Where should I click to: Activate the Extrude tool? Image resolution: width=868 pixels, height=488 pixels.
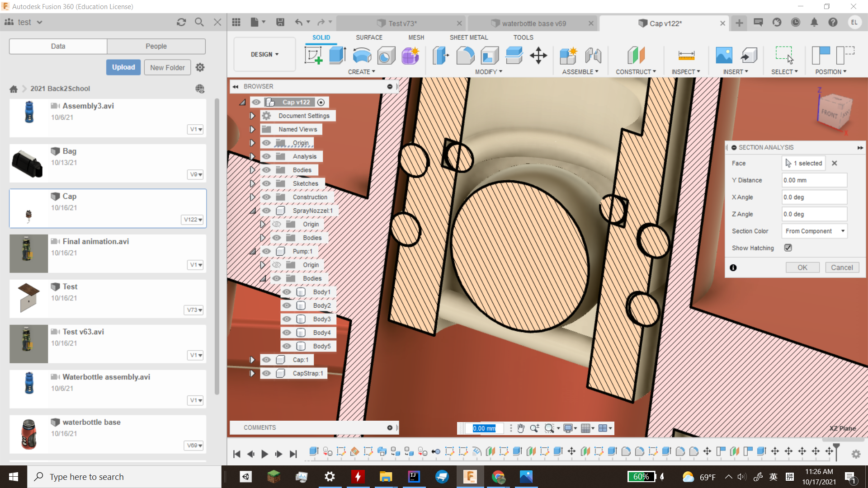[x=337, y=55]
